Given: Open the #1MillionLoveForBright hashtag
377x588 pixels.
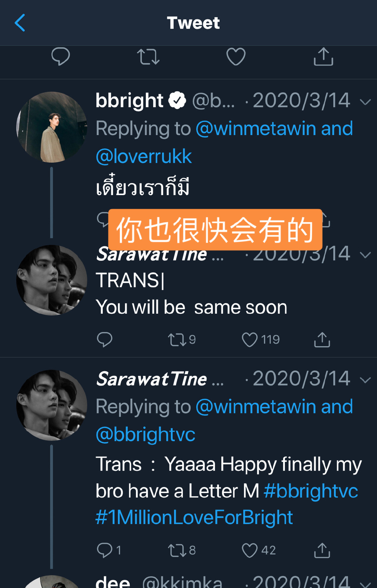Looking at the screenshot, I should (x=194, y=517).
